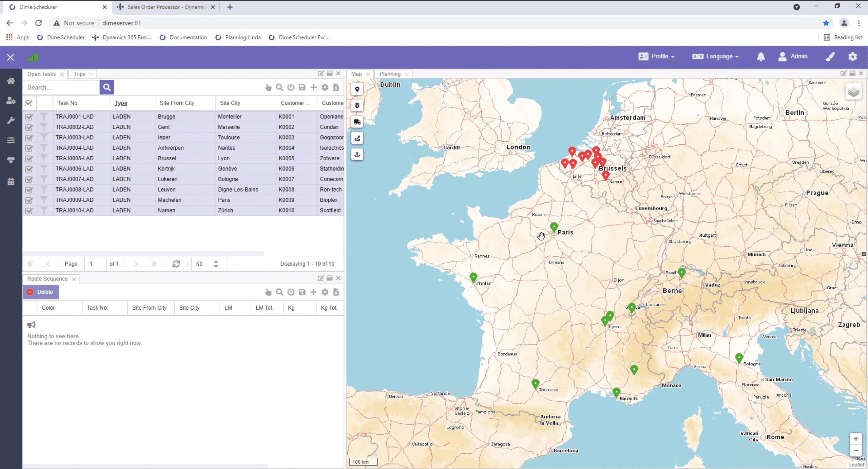Expand the page size selector showing 50
Screen dimensions: 868x469
pos(216,264)
